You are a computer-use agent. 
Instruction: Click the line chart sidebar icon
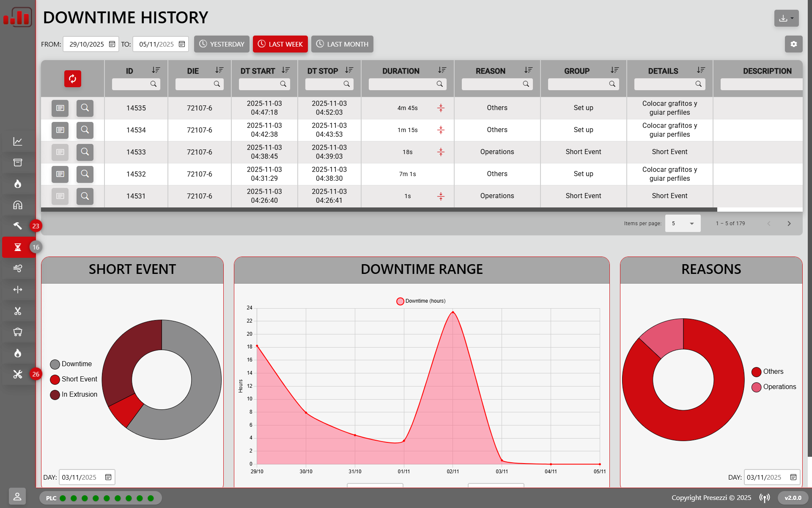[18, 141]
